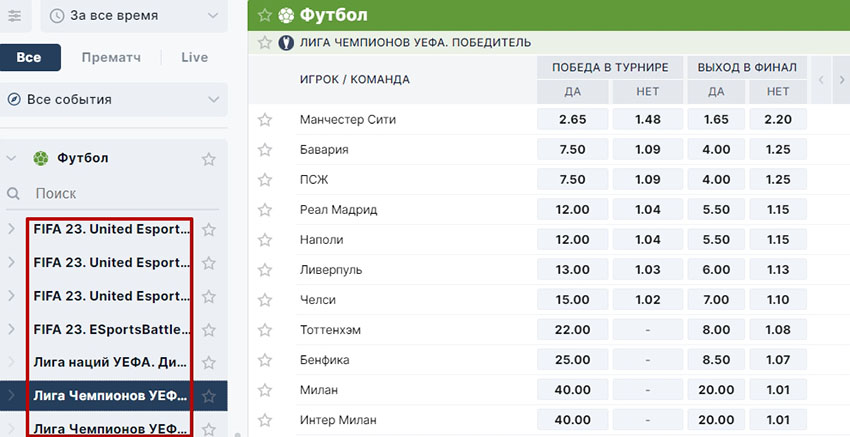This screenshot has height=437, width=850.
Task: Favorite the Тоттенхэм row star
Action: pos(265,330)
